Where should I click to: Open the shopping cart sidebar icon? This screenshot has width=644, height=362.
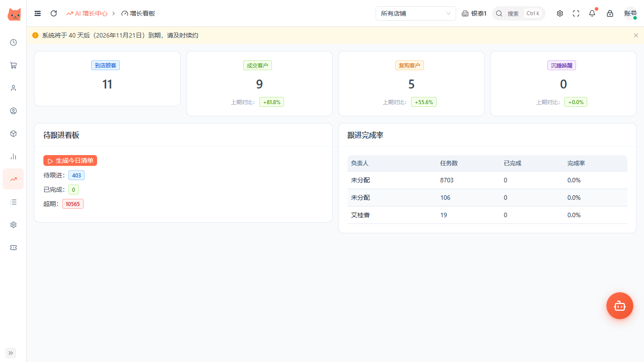(13, 65)
